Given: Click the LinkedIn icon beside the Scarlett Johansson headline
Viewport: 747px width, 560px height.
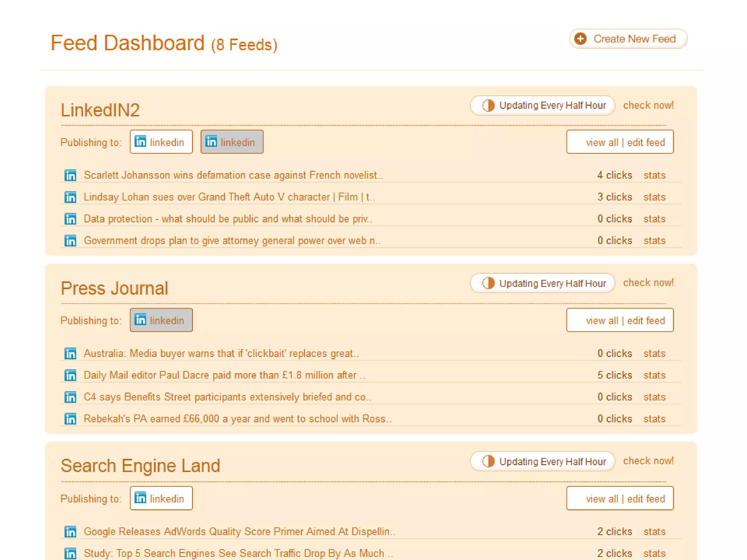Looking at the screenshot, I should [70, 175].
